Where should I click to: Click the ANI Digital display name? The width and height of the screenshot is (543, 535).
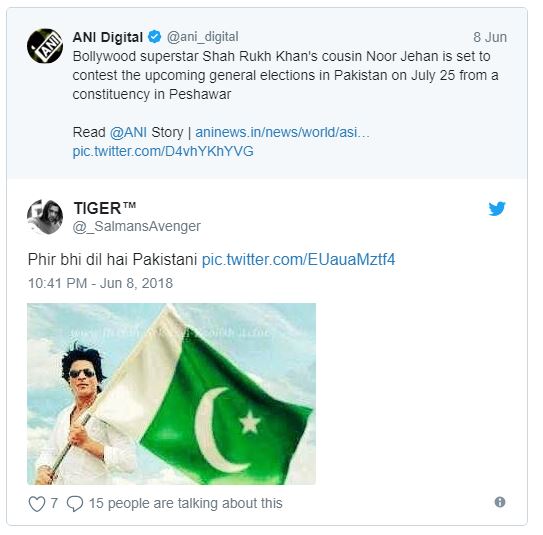click(x=108, y=37)
